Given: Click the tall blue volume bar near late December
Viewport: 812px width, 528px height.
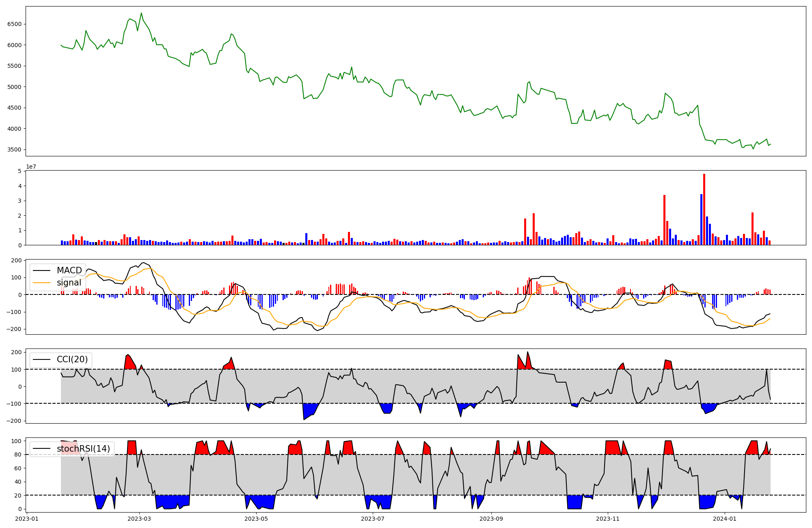Looking at the screenshot, I should click(x=701, y=219).
